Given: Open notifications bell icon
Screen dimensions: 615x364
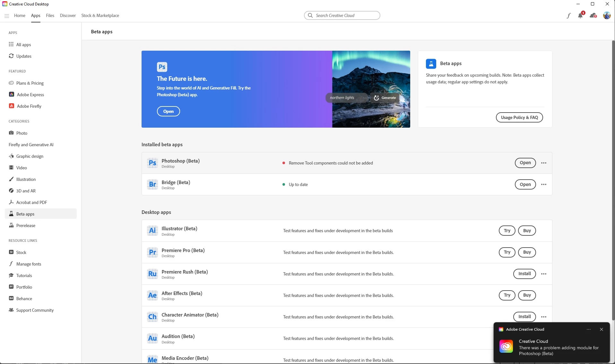Looking at the screenshot, I should point(581,15).
